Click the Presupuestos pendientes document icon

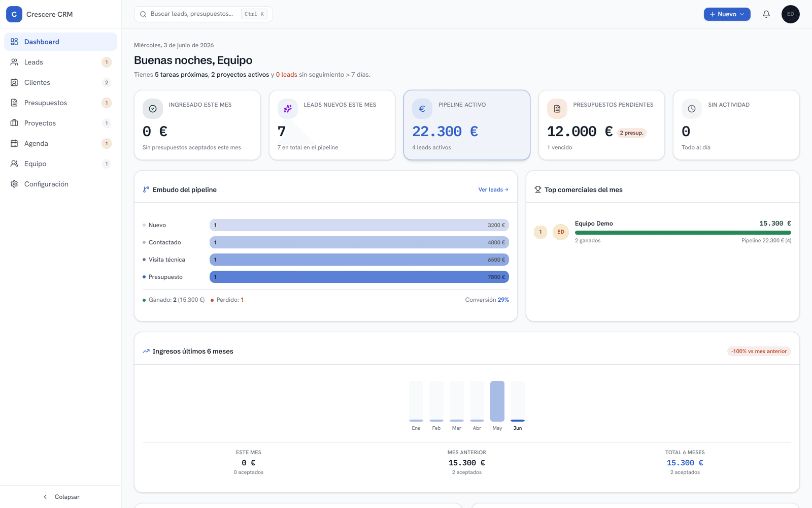pos(557,109)
